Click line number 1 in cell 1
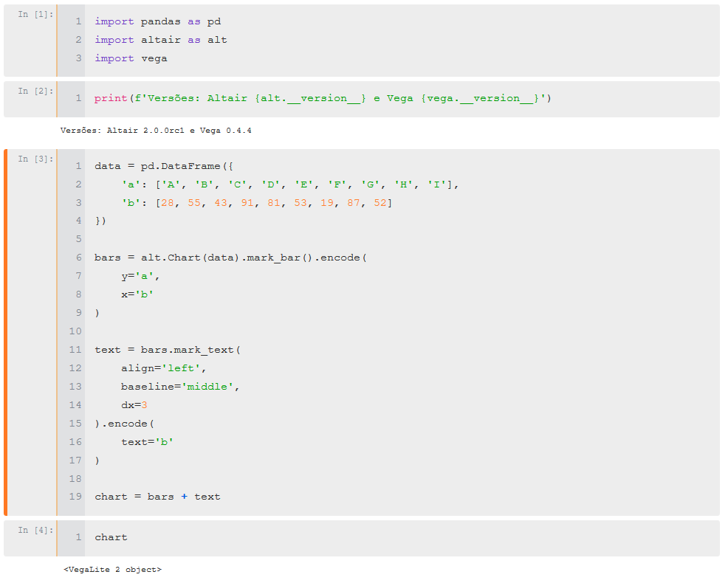This screenshot has width=728, height=583. coord(78,21)
